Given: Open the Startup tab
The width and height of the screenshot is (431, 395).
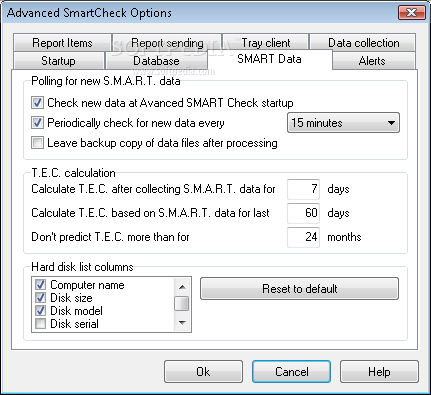Looking at the screenshot, I should 58,61.
